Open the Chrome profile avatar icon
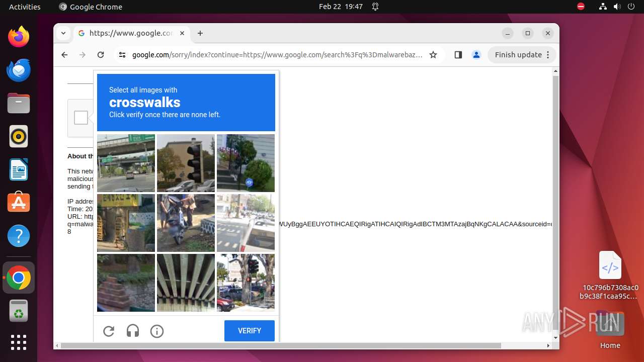The height and width of the screenshot is (362, 644). (476, 55)
